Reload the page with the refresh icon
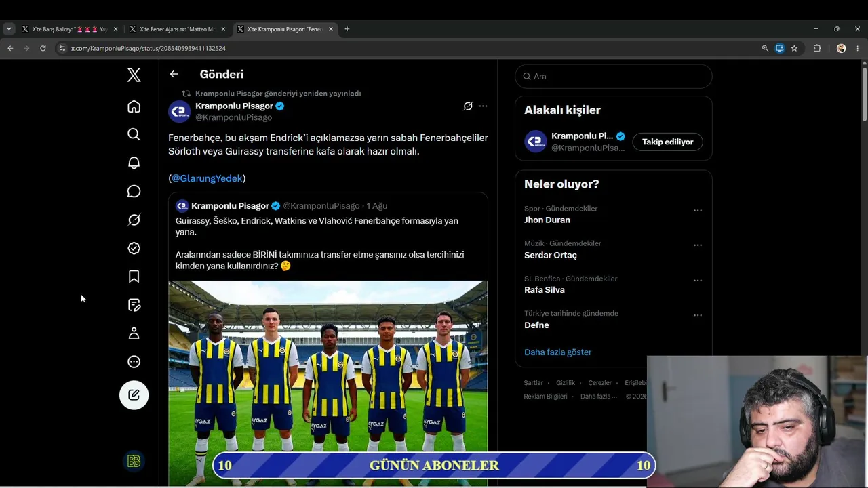The height and width of the screenshot is (488, 868). click(x=43, y=48)
